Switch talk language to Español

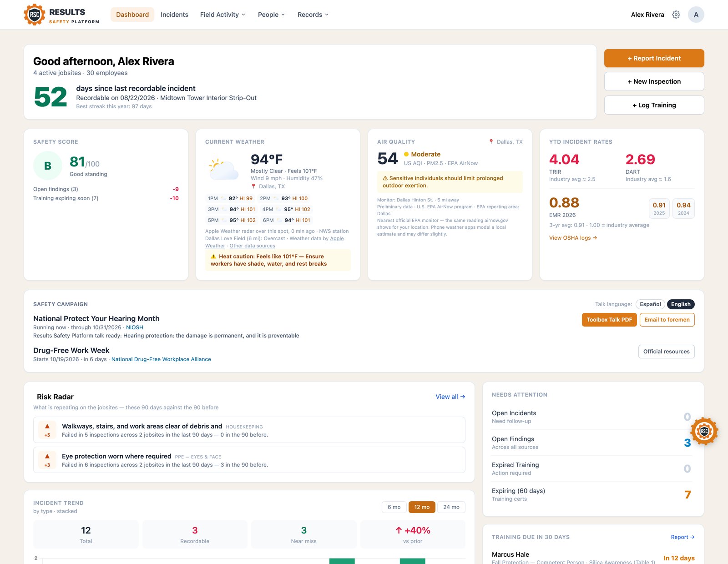[650, 304]
